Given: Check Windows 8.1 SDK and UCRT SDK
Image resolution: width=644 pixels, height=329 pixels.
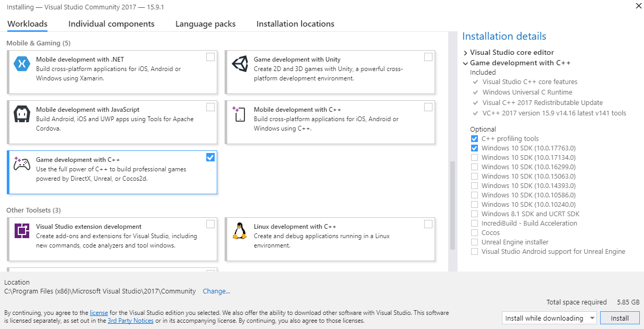Looking at the screenshot, I should coord(474,214).
